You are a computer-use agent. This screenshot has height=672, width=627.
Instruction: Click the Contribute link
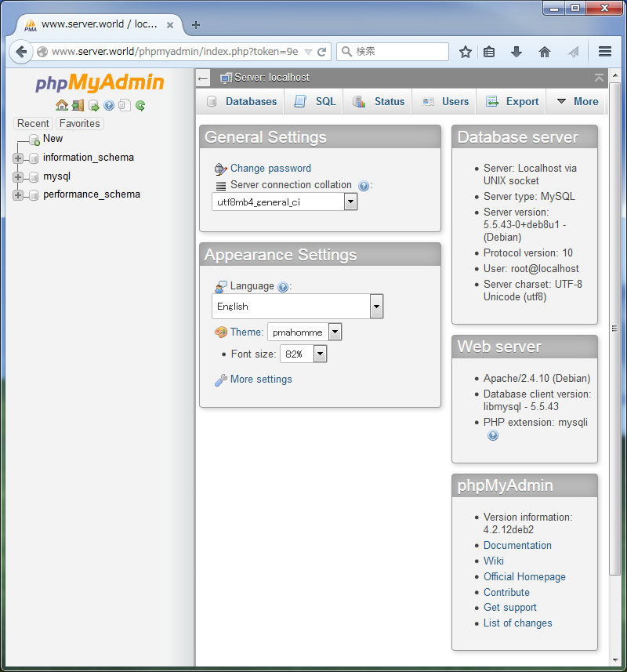pos(506,592)
